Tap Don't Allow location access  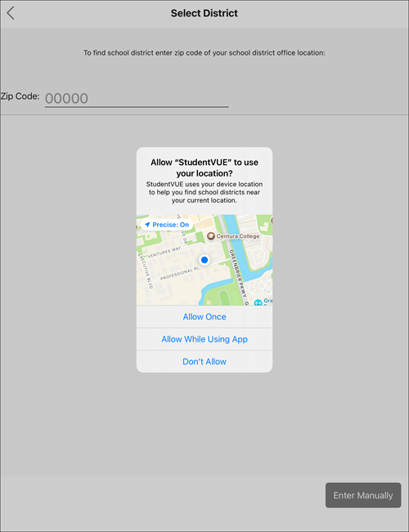[204, 361]
